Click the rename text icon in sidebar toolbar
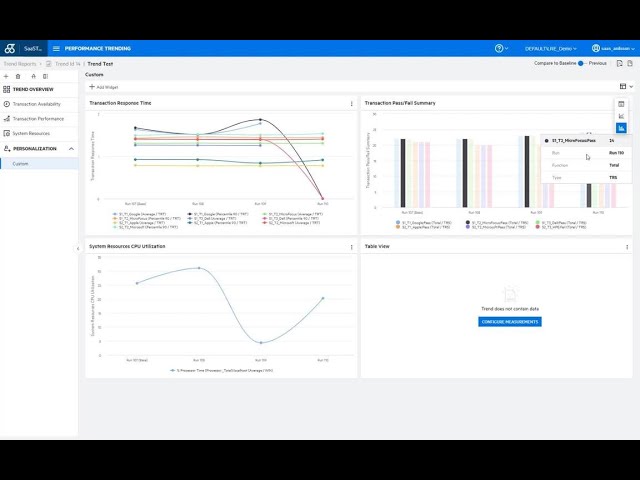640x480 pixels. (33, 76)
